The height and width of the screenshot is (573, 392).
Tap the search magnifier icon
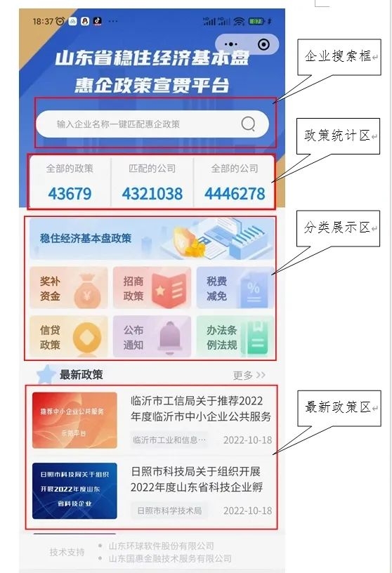(248, 124)
